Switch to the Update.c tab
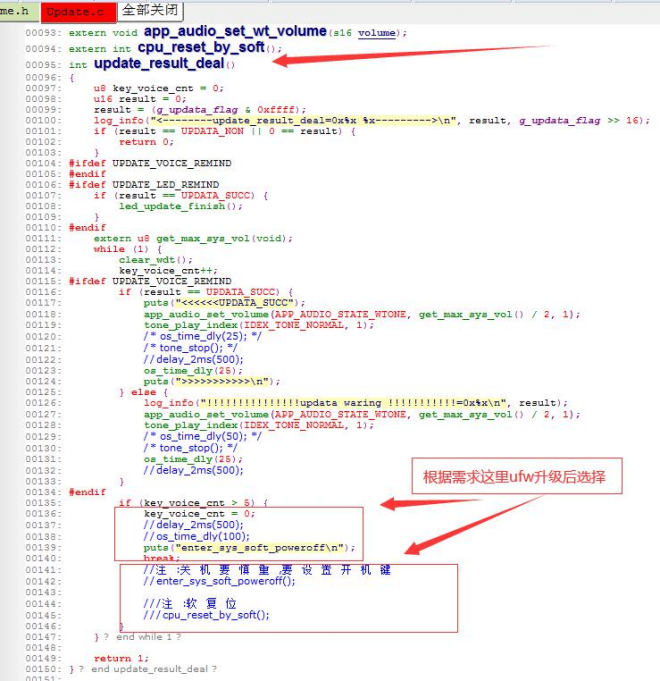The image size is (660, 681). [x=78, y=12]
